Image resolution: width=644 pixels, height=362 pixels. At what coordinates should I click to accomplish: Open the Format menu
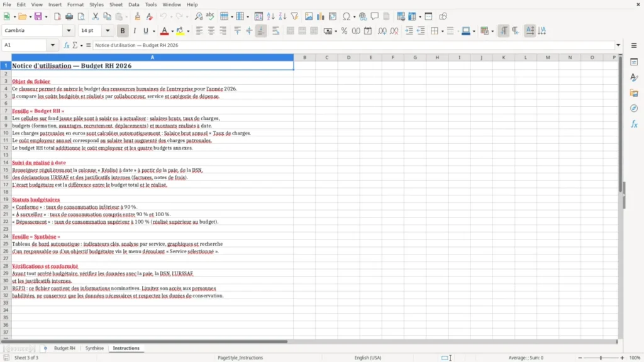point(75,4)
